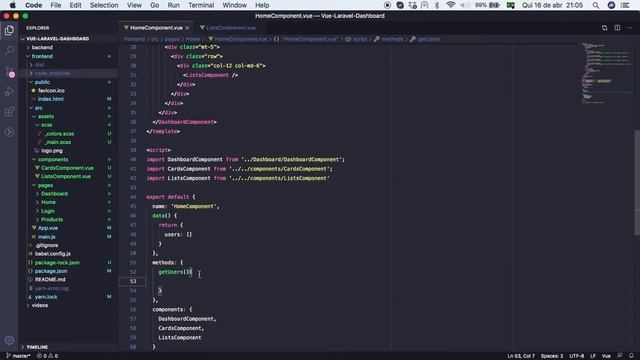640x360 pixels.
Task: Click the Split Editor Right icon
Action: (617, 28)
